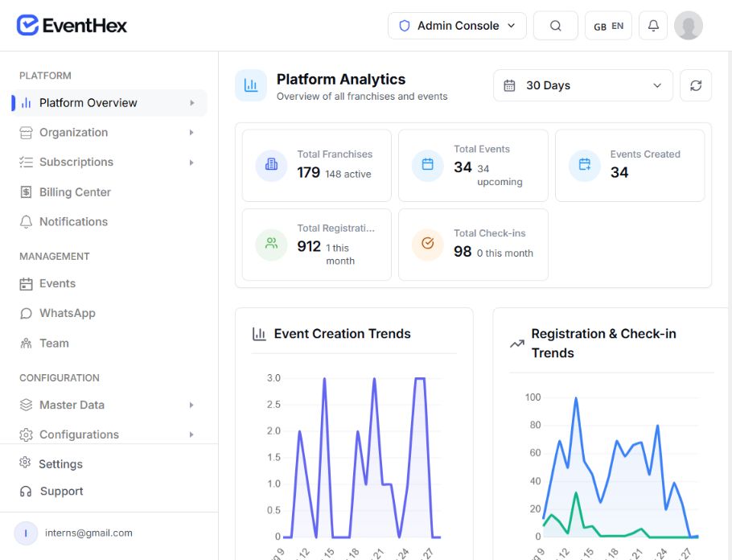Open the Admin Console dropdown
This screenshot has height=560, width=732.
tap(457, 26)
